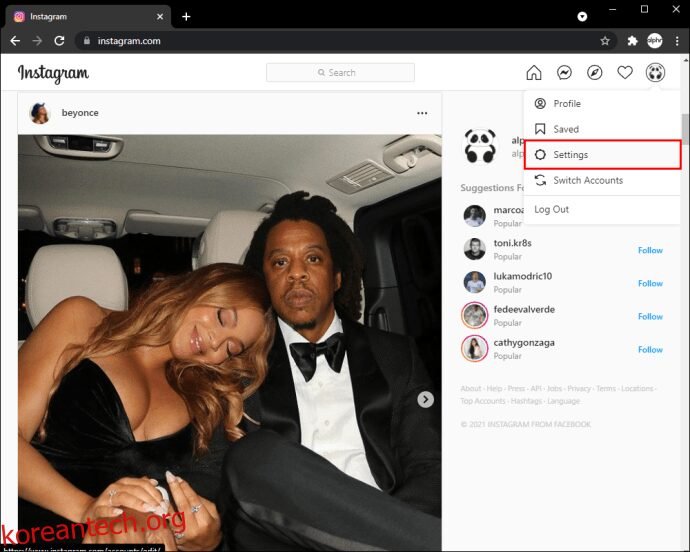Screen dimensions: 690x552
Task: Open Messenger direct messages icon
Action: [564, 73]
